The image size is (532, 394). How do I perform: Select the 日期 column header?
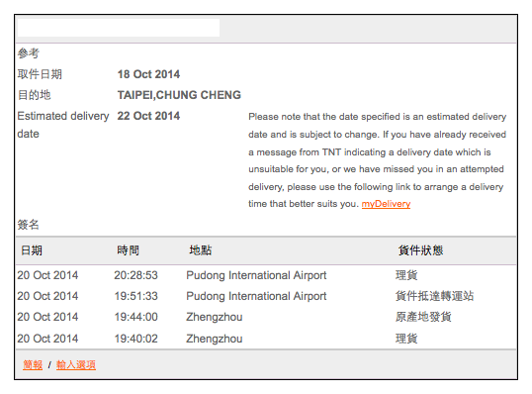coord(32,250)
